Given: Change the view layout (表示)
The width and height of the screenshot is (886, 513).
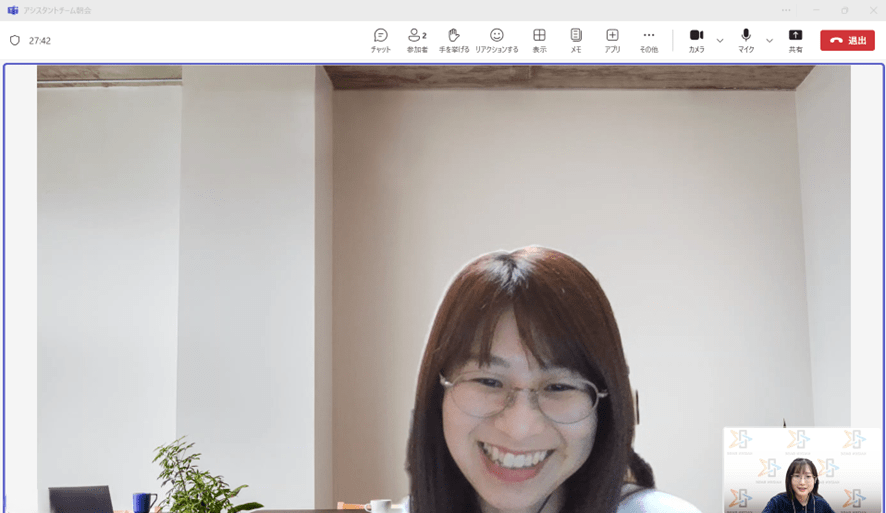Looking at the screenshot, I should tap(539, 41).
